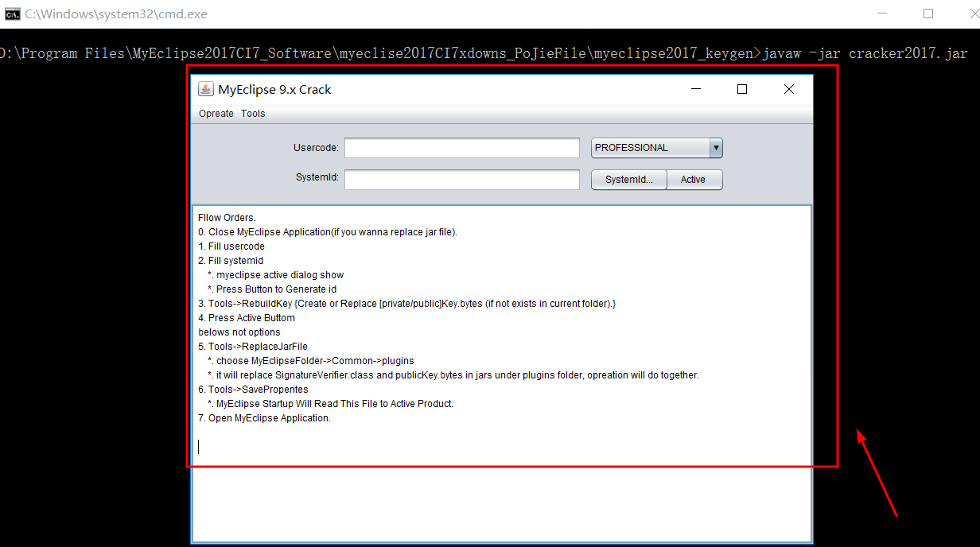Image resolution: width=980 pixels, height=547 pixels.
Task: Minimize the cmd.exe console window
Action: (x=882, y=14)
